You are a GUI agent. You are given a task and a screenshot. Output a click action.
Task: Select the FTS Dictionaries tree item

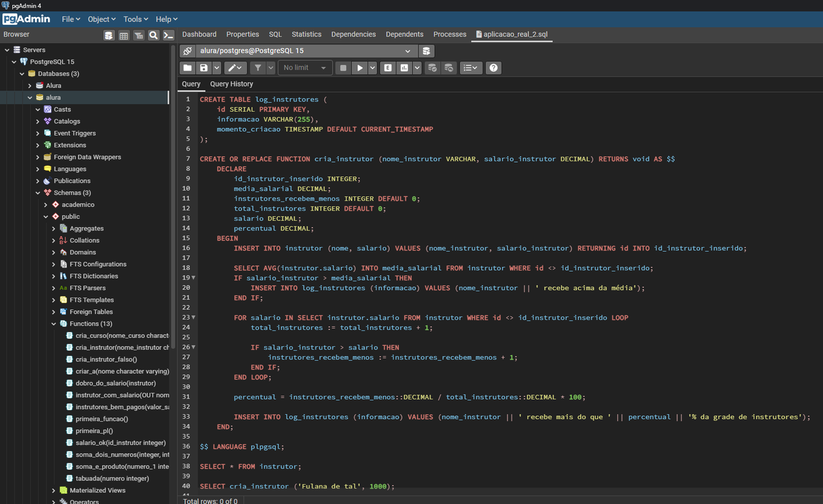click(94, 276)
